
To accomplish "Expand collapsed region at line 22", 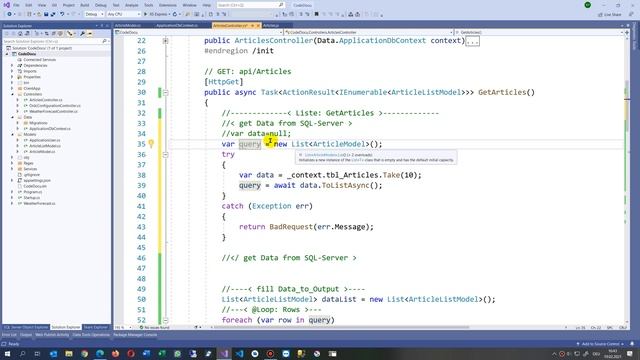I will click(165, 41).
